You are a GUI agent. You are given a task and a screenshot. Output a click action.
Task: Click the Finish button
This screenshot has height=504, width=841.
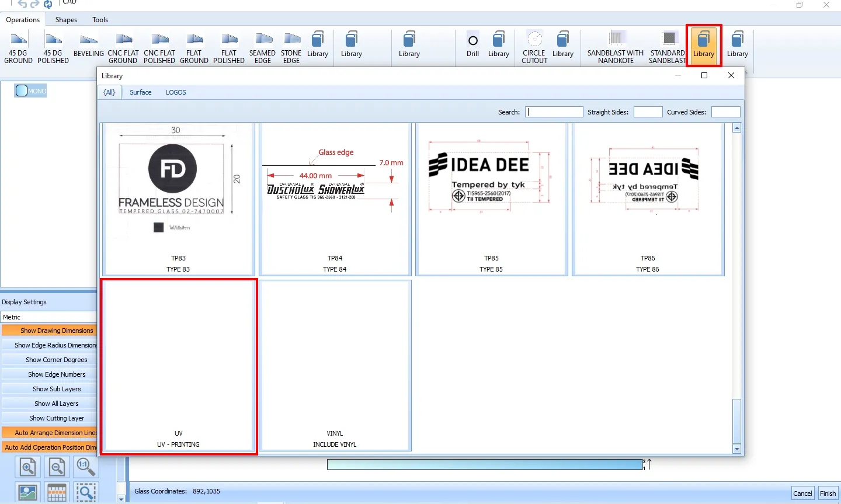pos(828,493)
